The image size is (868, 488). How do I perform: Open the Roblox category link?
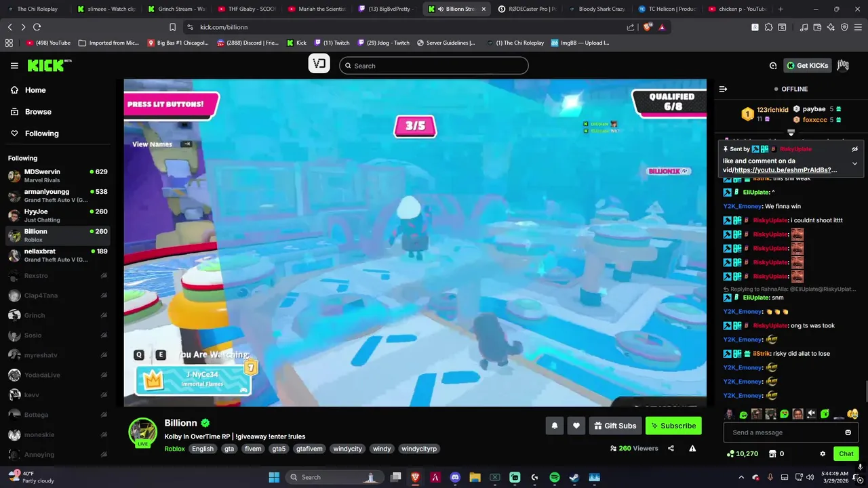point(174,449)
